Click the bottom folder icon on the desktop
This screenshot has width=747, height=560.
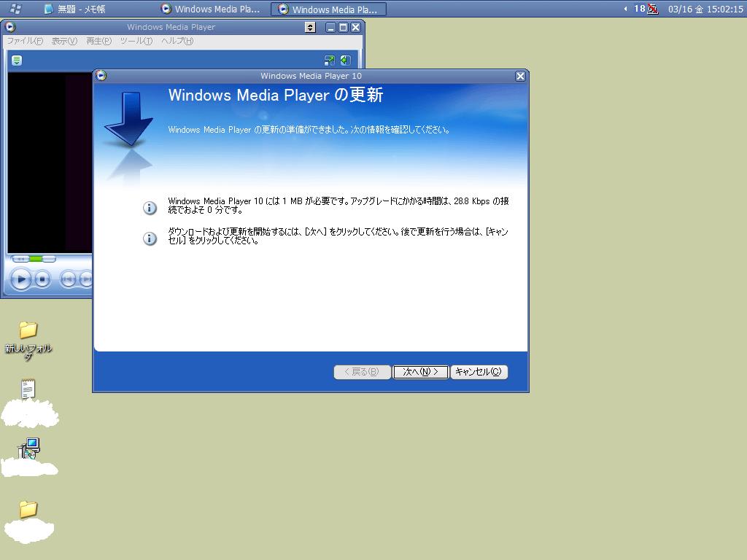click(x=28, y=509)
